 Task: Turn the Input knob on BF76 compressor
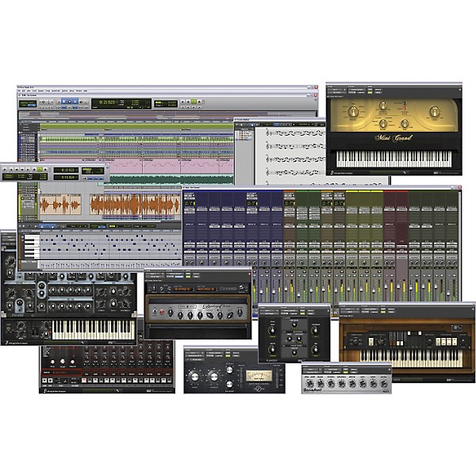194,377
